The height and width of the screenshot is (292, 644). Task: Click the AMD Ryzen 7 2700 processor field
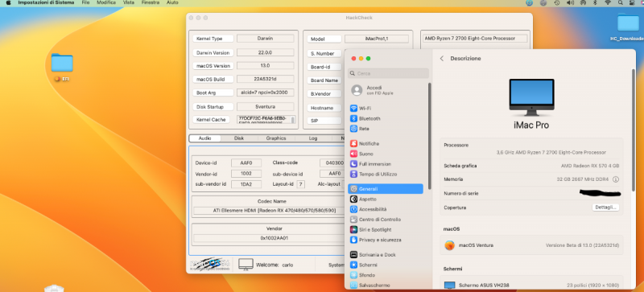coord(475,39)
